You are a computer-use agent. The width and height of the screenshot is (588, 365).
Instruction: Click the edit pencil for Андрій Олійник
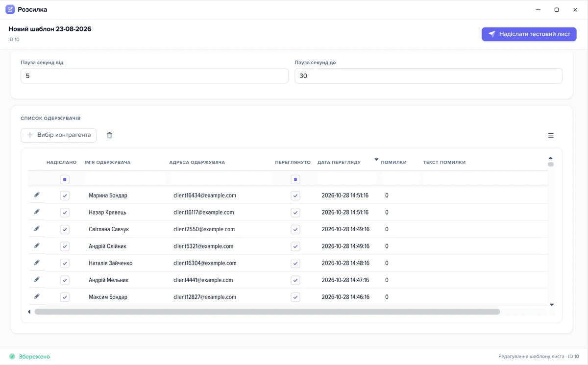click(37, 246)
